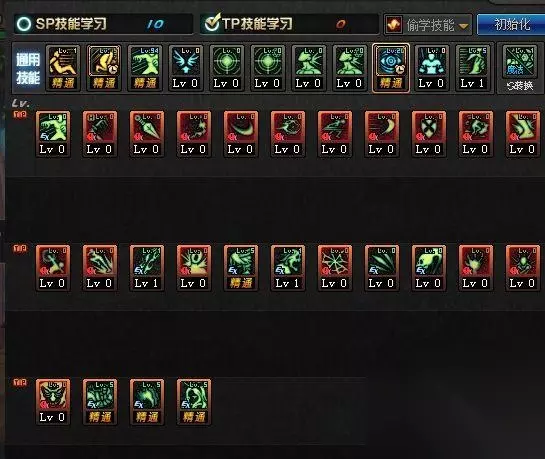Click the TP技能学习 points value field
The height and width of the screenshot is (459, 545).
(x=341, y=24)
